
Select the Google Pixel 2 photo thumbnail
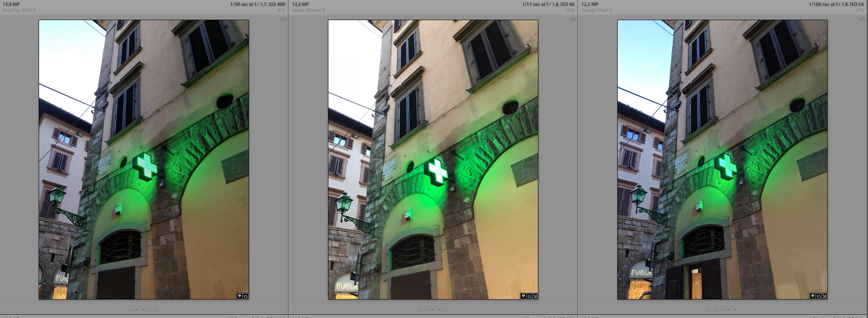point(722,159)
